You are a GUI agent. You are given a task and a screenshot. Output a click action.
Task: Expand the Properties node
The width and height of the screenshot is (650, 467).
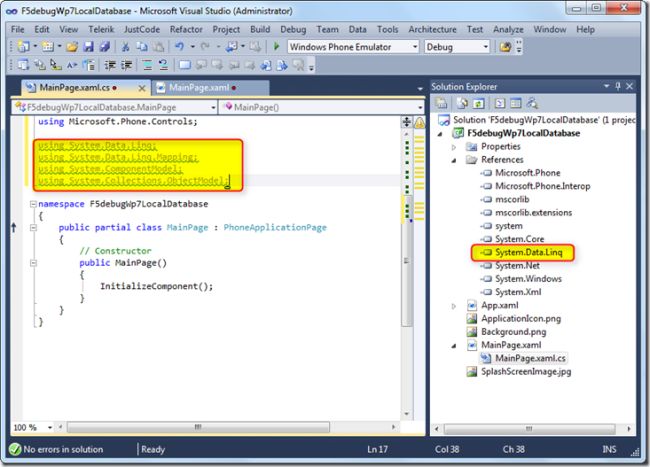(x=454, y=147)
